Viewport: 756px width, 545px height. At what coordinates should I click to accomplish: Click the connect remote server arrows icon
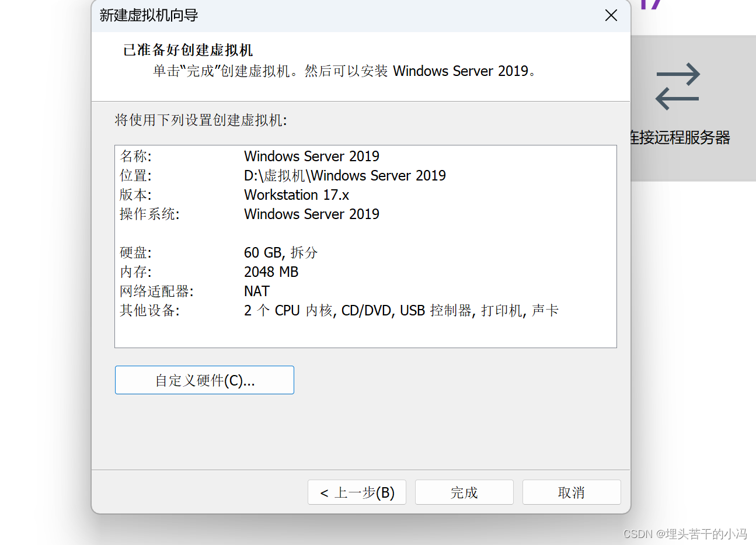coord(677,86)
